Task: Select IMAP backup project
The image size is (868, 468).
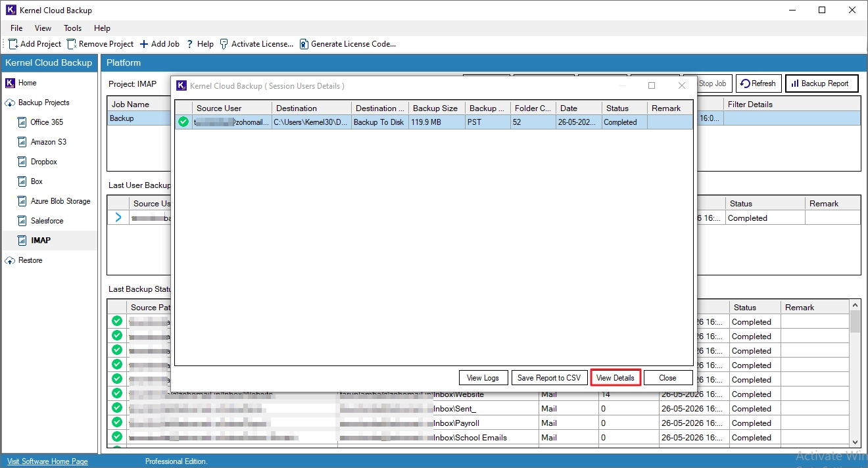Action: (41, 241)
